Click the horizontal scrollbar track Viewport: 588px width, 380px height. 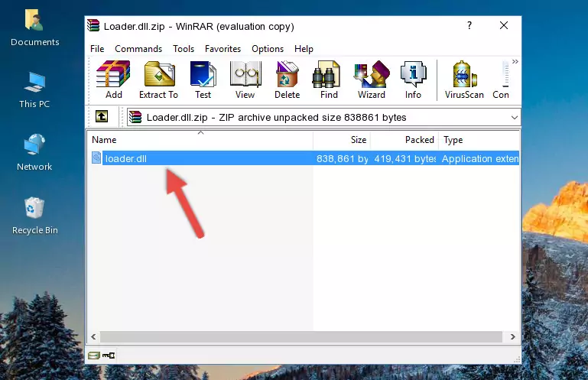click(x=301, y=336)
